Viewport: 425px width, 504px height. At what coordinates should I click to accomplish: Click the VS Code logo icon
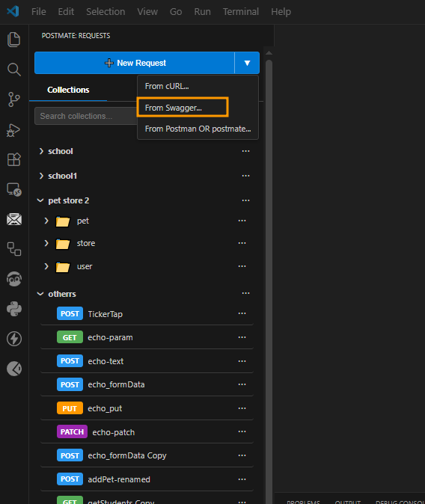[13, 11]
